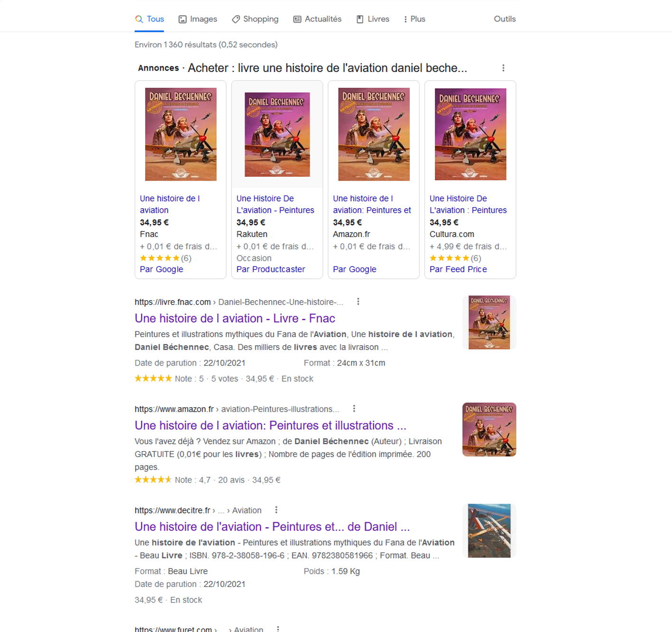Open the Tous search tab
Image resolution: width=672 pixels, height=632 pixels.
click(149, 19)
